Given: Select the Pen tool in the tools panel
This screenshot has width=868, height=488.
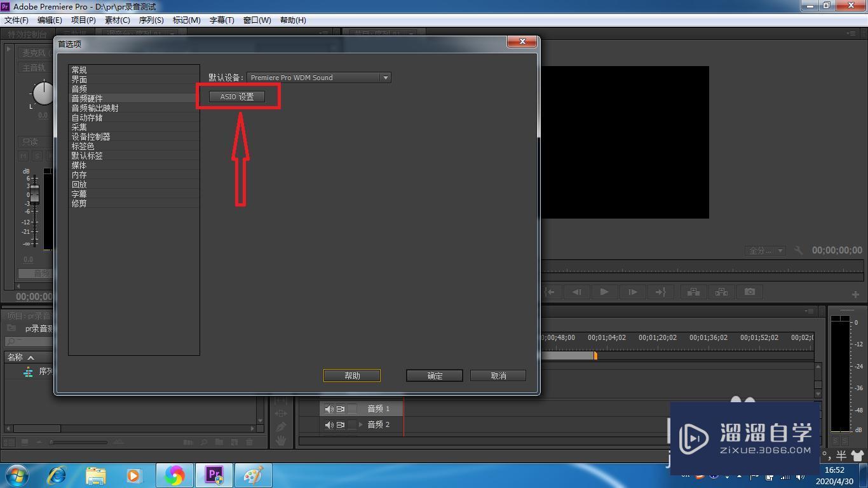Looking at the screenshot, I should click(x=281, y=426).
